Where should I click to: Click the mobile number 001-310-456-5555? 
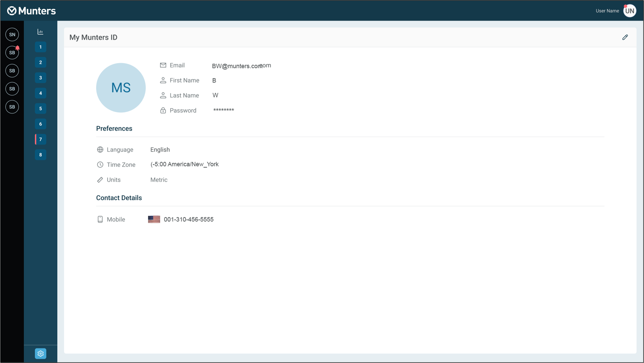coord(189,219)
